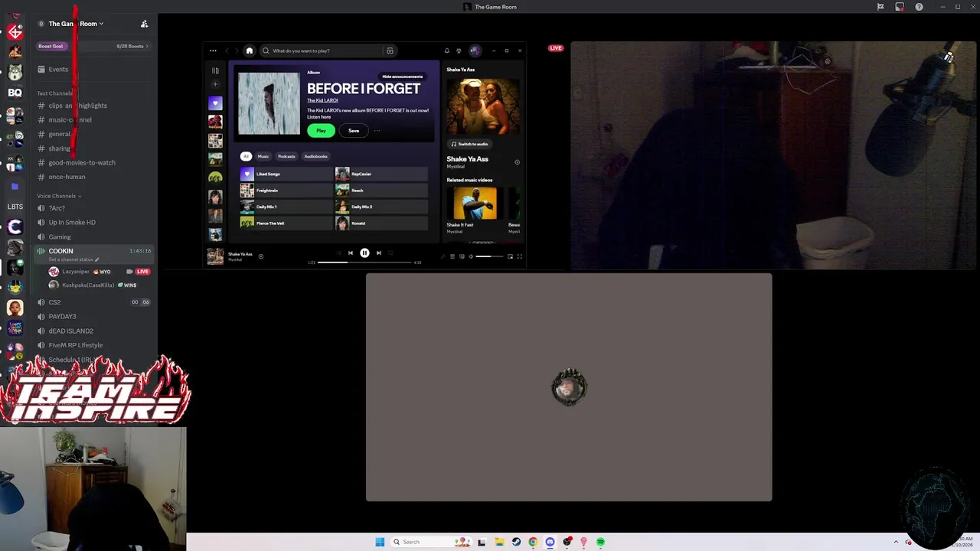980x551 pixels.
Task: Open Spotify Connect to a device icon
Action: point(462,256)
